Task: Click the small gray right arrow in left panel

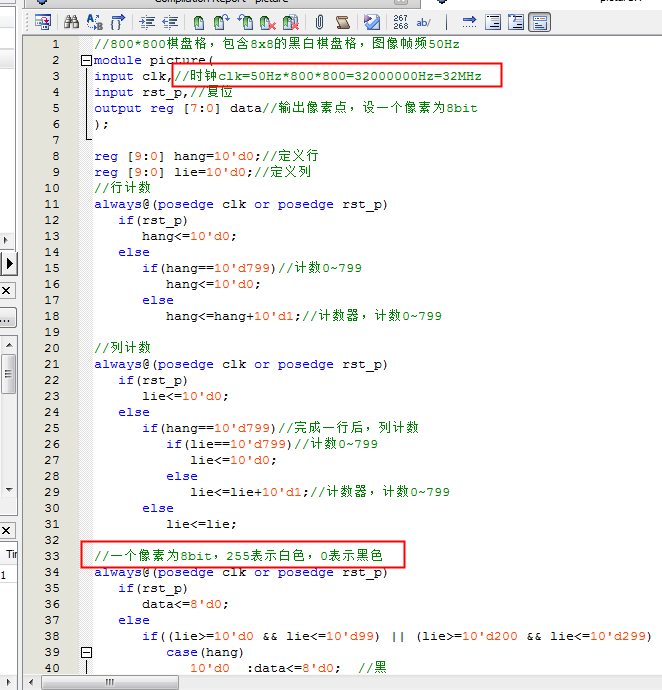Action: point(6,240)
